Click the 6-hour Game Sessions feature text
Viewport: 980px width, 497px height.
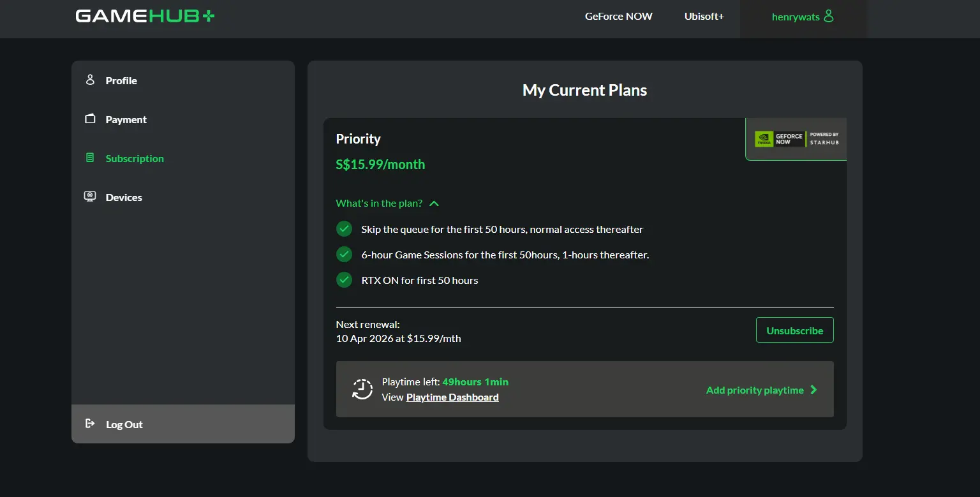(x=505, y=255)
